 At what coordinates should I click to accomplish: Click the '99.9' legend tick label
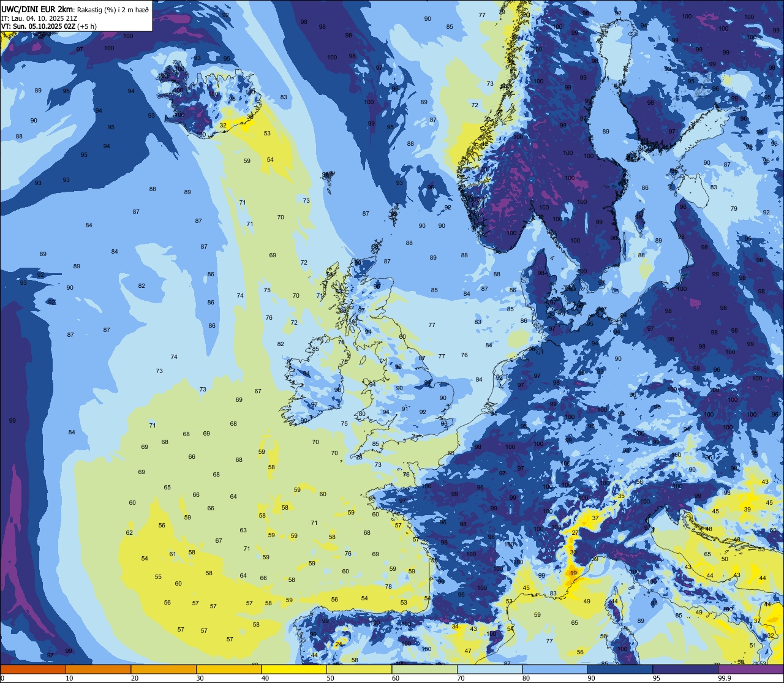[x=725, y=678]
